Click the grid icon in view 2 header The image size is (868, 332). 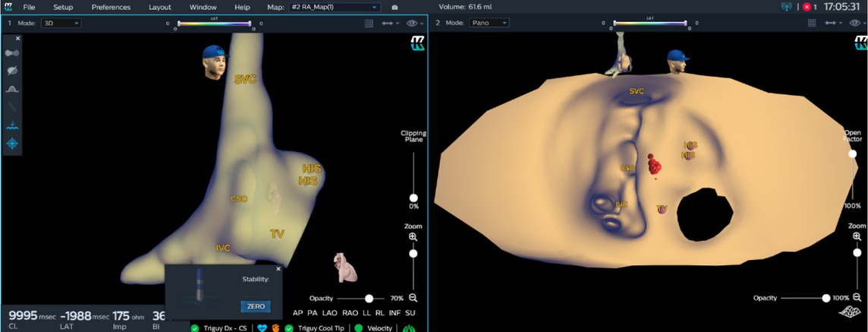click(812, 24)
